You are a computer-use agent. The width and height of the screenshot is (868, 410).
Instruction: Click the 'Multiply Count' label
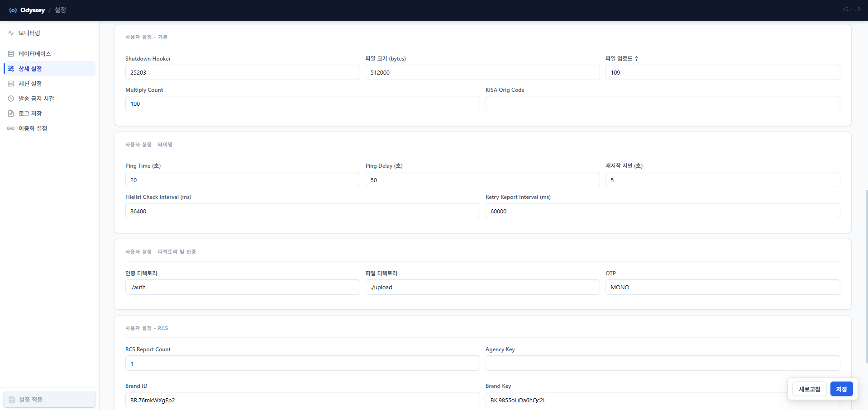144,90
